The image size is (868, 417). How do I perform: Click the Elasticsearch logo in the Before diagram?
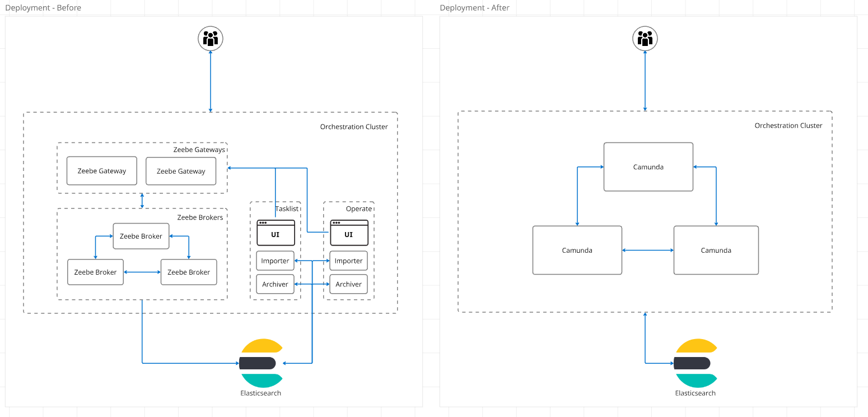pyautogui.click(x=261, y=363)
